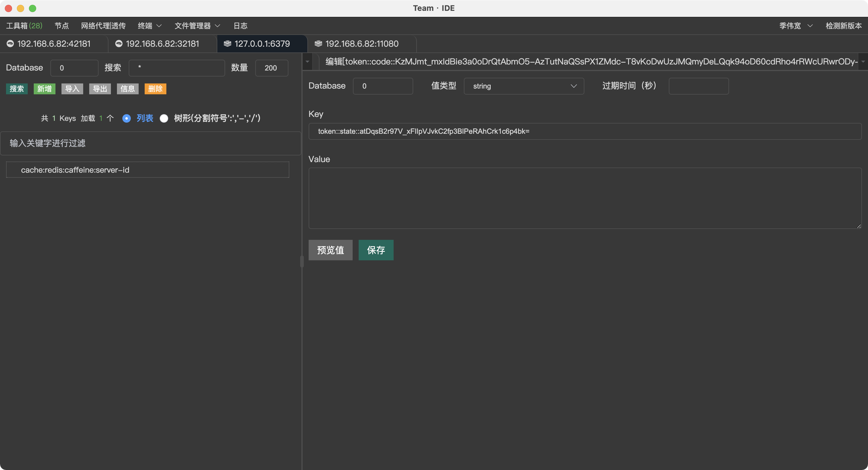Click the green 保存 button
This screenshot has width=868, height=470.
click(376, 250)
